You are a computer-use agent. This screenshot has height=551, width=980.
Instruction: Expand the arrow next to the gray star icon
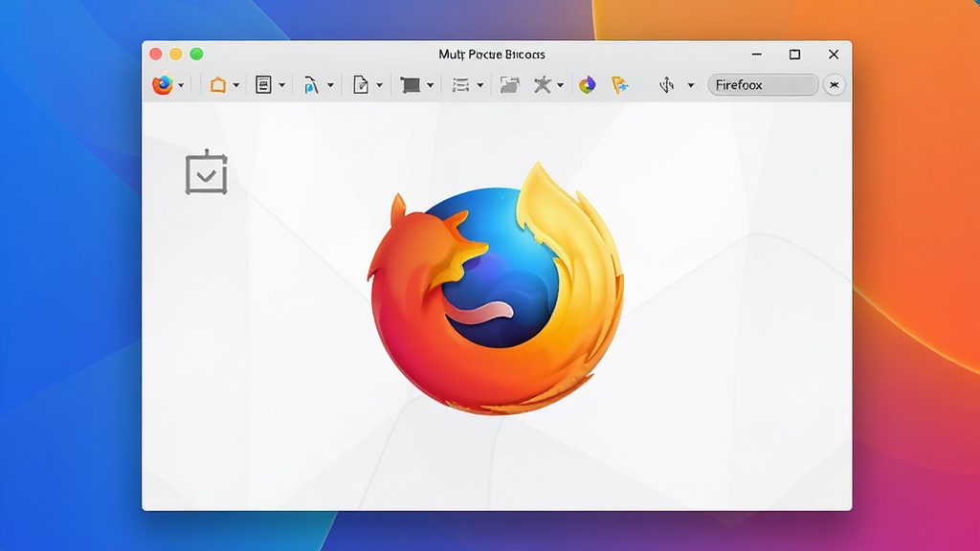[x=560, y=85]
